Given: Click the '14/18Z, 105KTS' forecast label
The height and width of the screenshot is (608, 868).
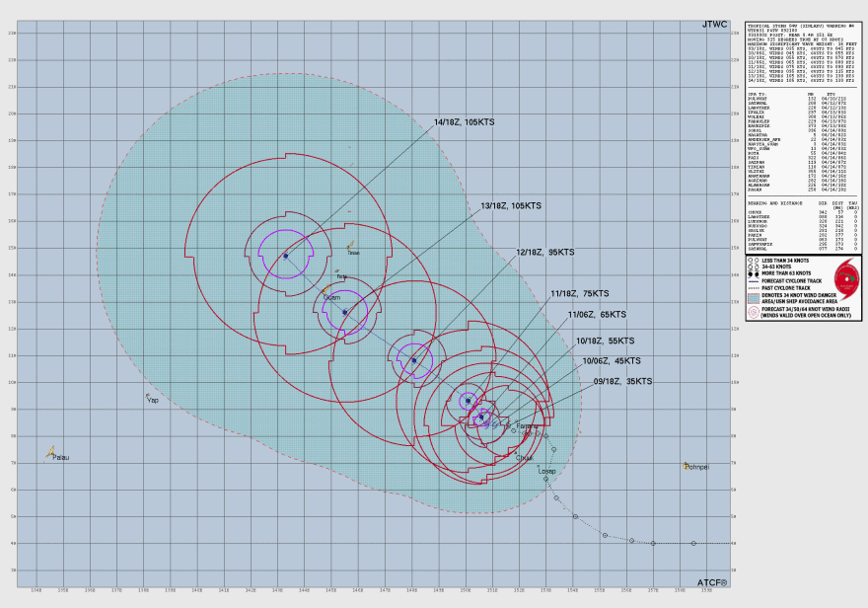Looking at the screenshot, I should click(473, 124).
